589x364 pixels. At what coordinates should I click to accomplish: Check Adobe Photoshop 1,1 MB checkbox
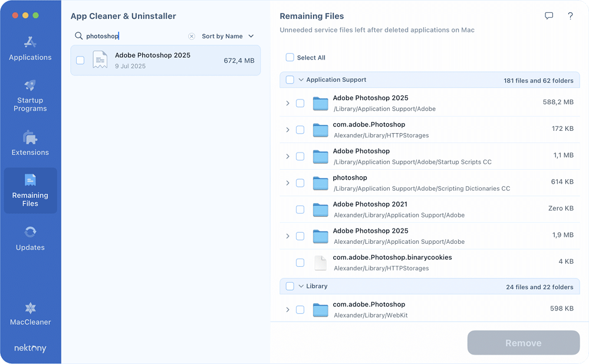tap(300, 157)
